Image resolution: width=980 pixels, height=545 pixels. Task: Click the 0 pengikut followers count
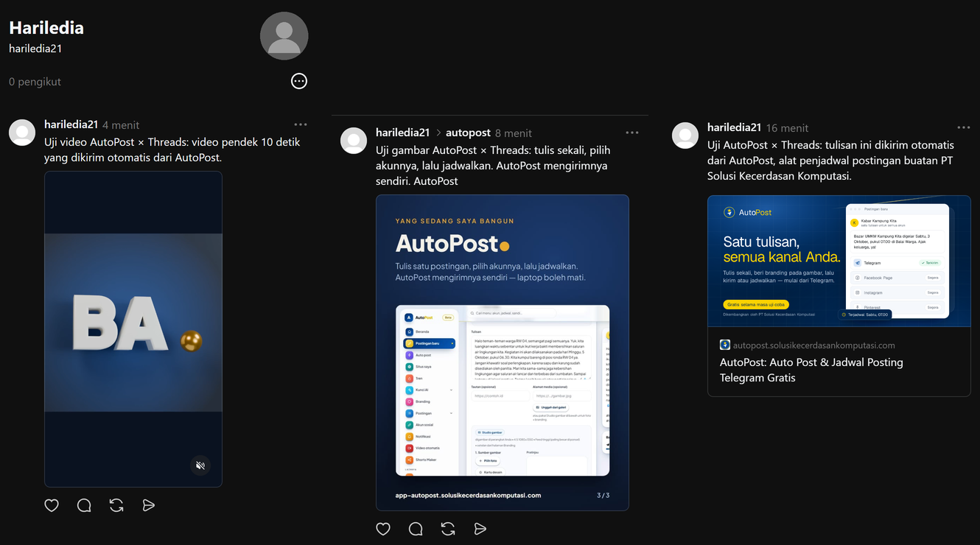[x=35, y=82]
